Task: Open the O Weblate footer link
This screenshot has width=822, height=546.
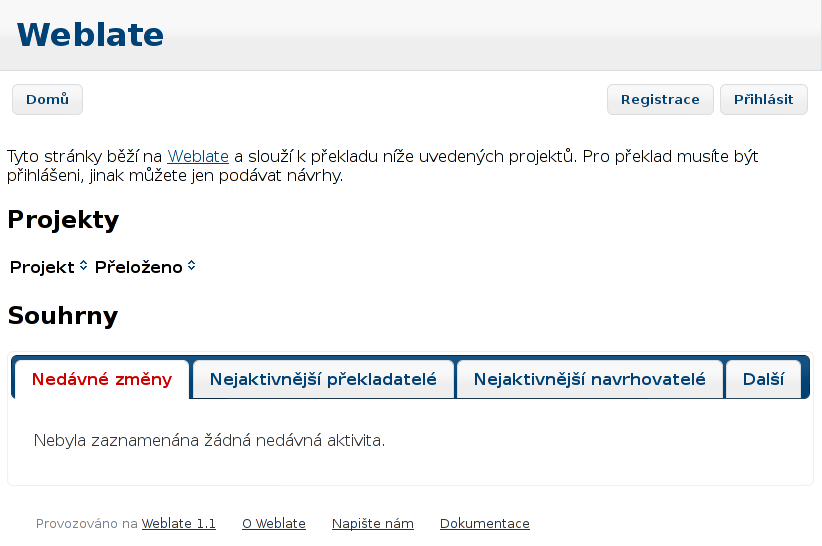Action: click(274, 523)
